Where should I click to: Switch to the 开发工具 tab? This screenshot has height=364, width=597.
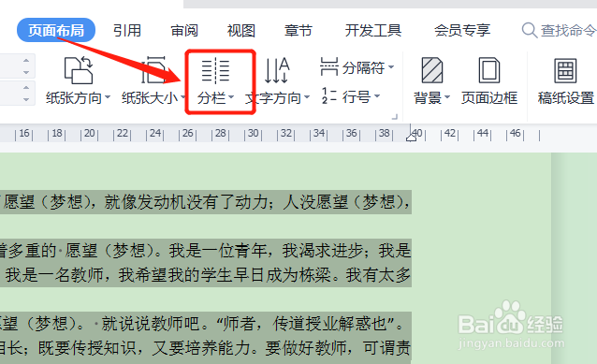tap(373, 31)
